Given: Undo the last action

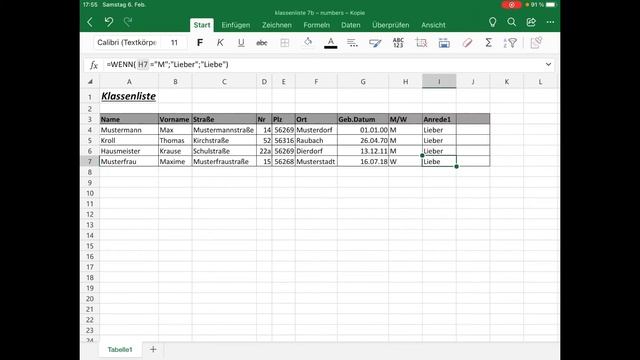Looking at the screenshot, I should coord(109,22).
